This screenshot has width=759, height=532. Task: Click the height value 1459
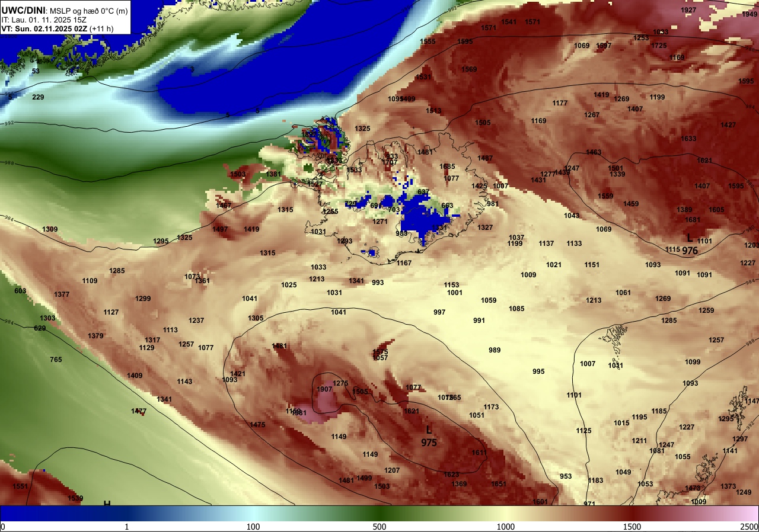(x=631, y=204)
